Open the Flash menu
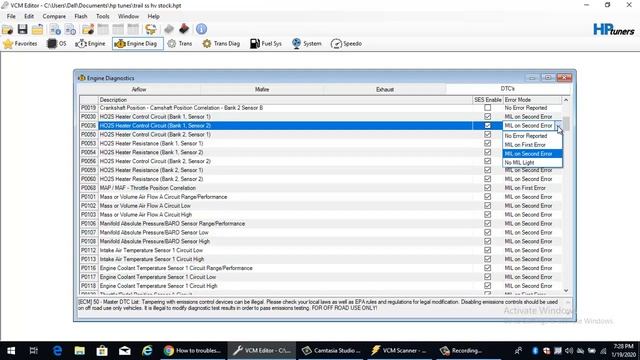 pyautogui.click(x=81, y=16)
